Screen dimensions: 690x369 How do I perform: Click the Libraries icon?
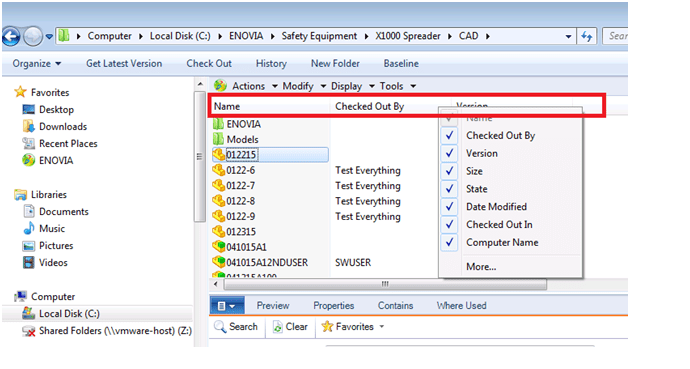(20, 194)
